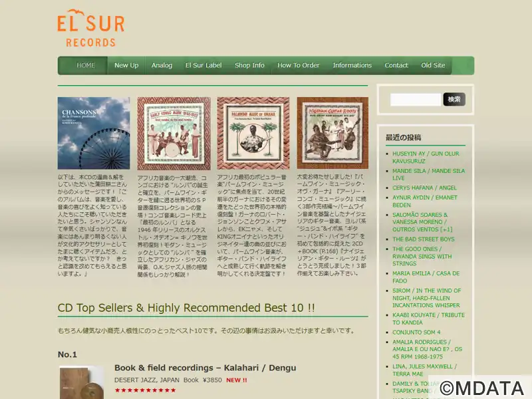The height and width of the screenshot is (399, 532).
Task: Click the CD Top Sellers Best 10 heading
Action: [186, 308]
